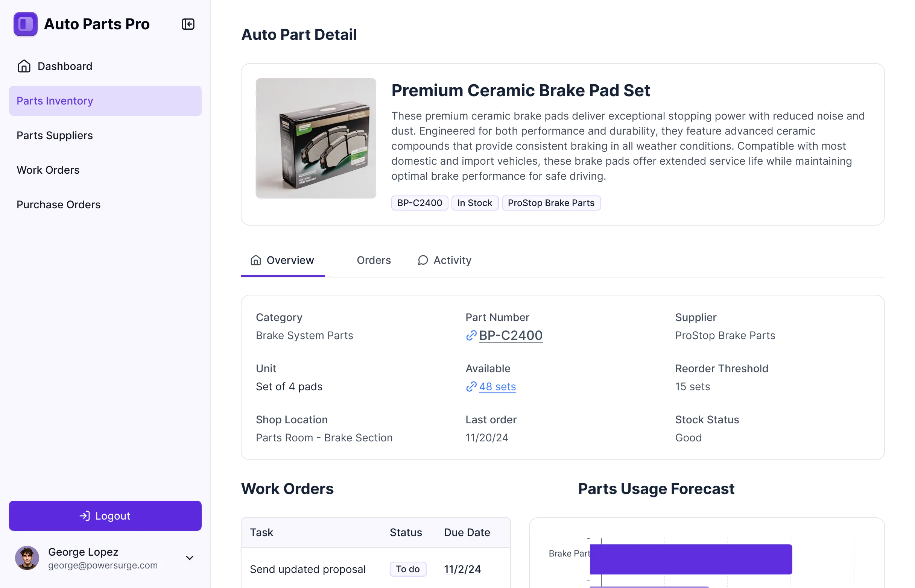915x588 pixels.
Task: Follow the 48 sets availability link
Action: [x=497, y=386]
